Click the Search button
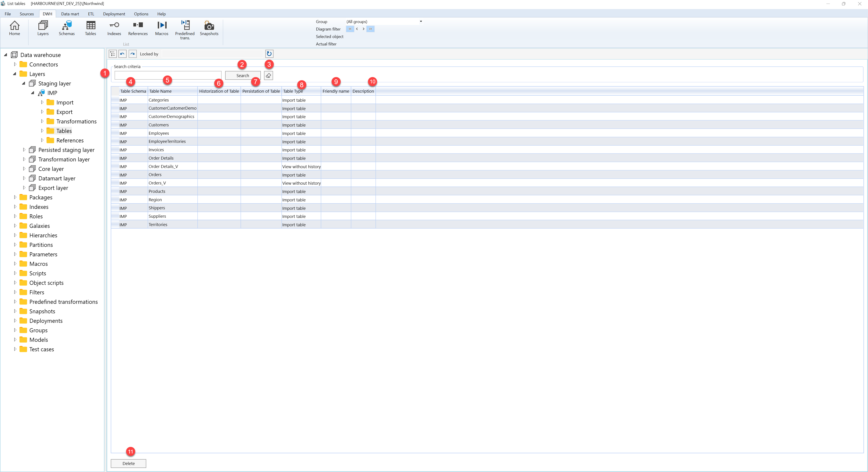 [x=243, y=76]
